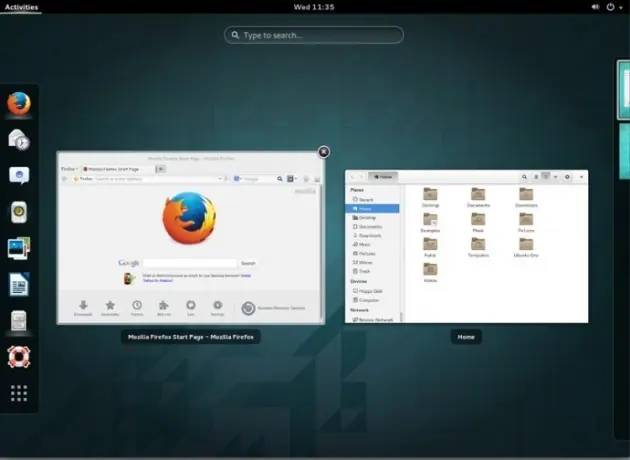Screen dimensions: 630x460
Task: Open the Files cabinet icon in dash
Action: click(18, 321)
